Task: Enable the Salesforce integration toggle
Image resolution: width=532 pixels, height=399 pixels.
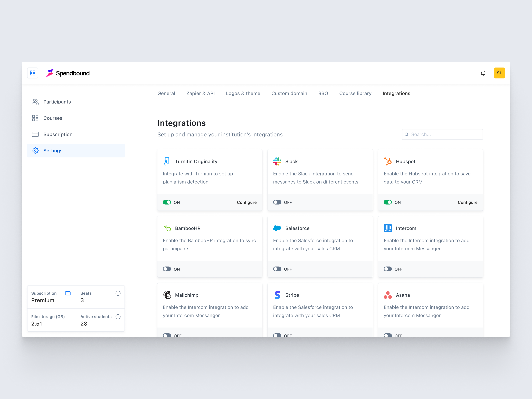Action: point(277,269)
